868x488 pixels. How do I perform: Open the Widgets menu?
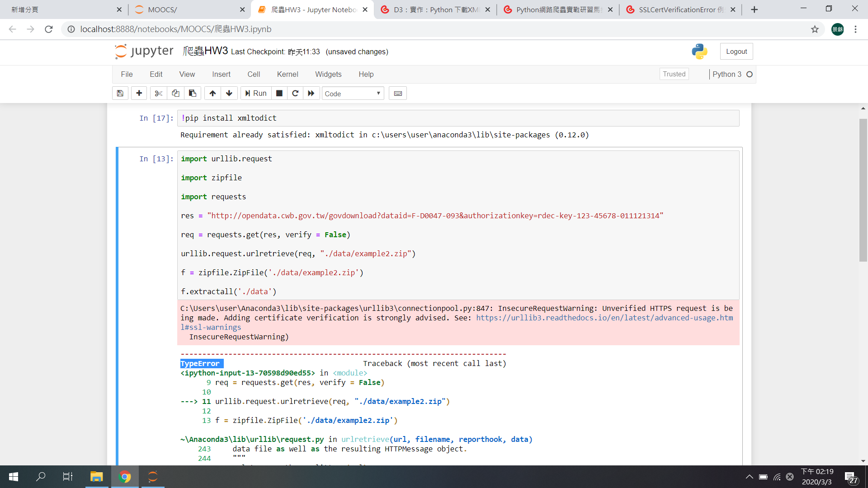pyautogui.click(x=328, y=74)
